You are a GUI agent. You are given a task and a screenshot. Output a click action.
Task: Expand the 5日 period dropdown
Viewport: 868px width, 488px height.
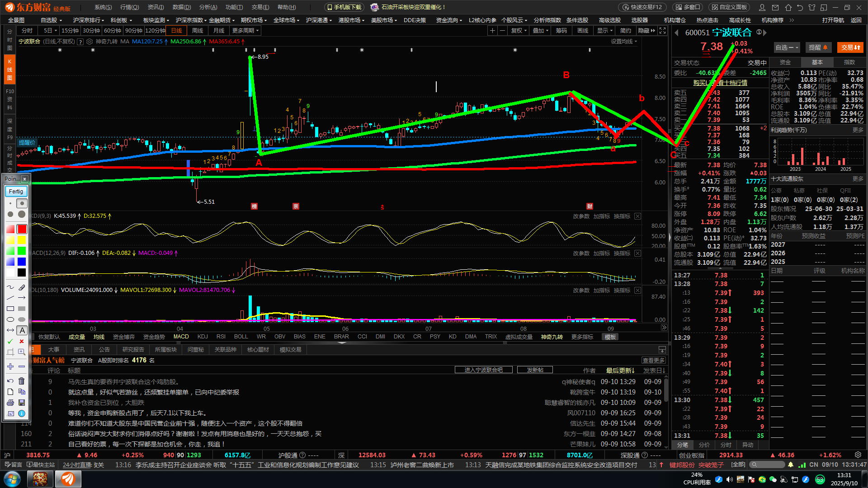click(x=50, y=30)
